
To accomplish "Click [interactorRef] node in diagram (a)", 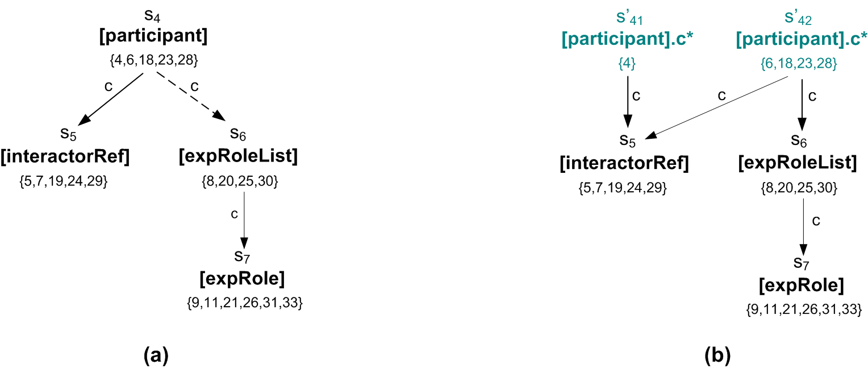I will [x=65, y=157].
